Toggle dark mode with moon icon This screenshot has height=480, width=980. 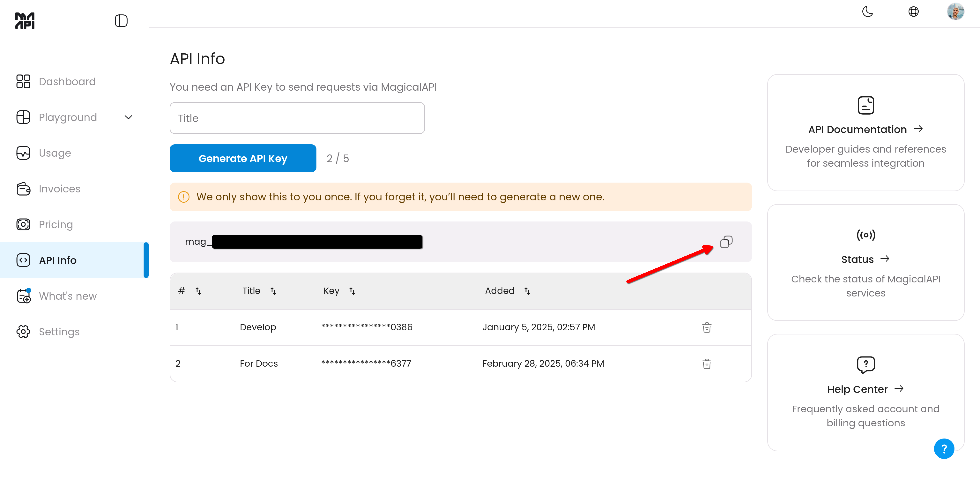pos(867,12)
